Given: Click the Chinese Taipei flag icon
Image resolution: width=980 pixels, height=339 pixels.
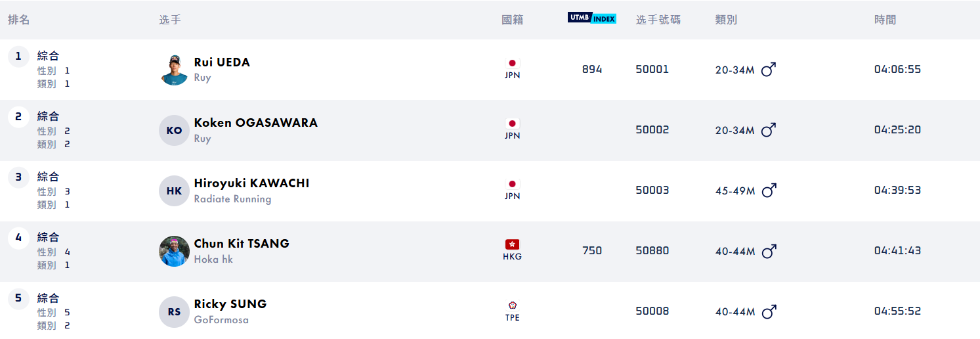Looking at the screenshot, I should [512, 305].
